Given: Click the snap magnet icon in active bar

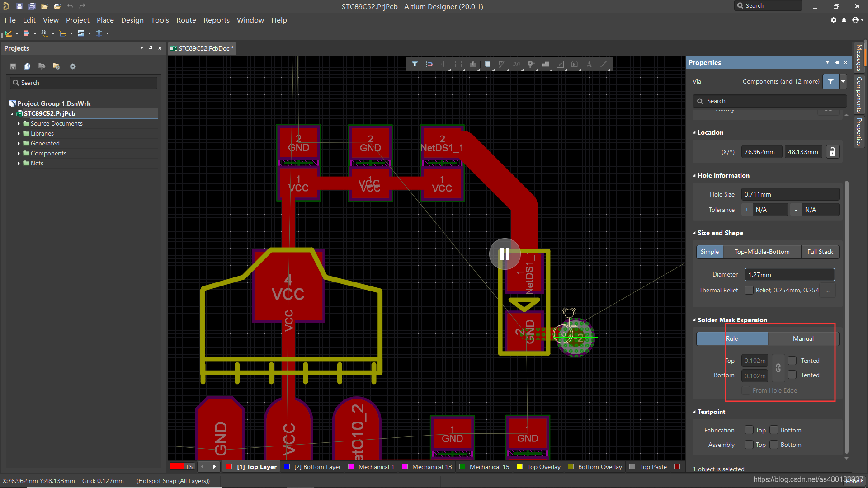Looking at the screenshot, I should pyautogui.click(x=429, y=64).
